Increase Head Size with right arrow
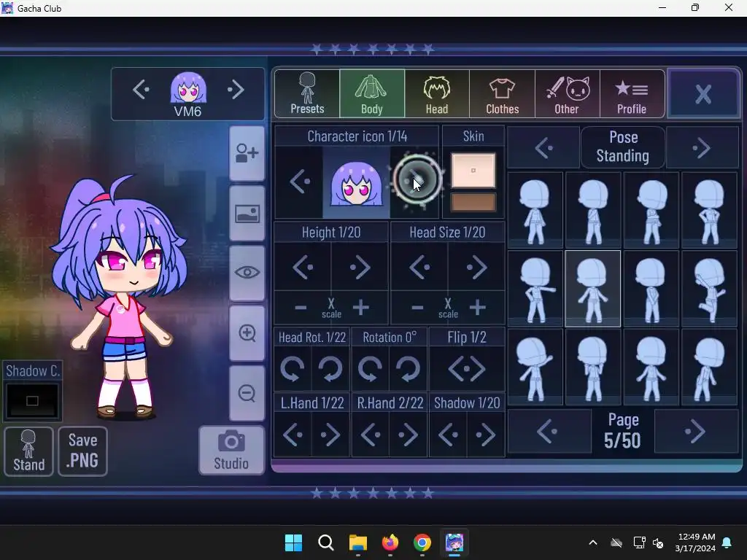 pyautogui.click(x=476, y=267)
